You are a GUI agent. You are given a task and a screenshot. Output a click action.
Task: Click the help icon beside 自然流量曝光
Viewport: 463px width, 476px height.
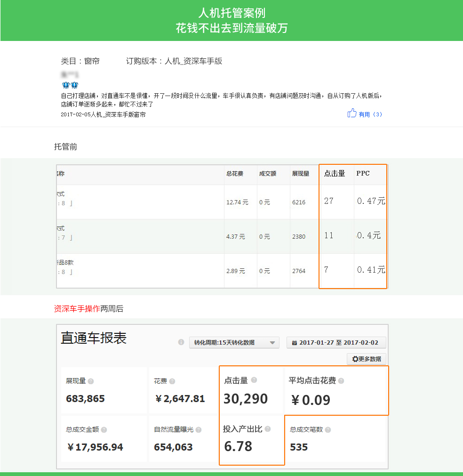pos(199,430)
